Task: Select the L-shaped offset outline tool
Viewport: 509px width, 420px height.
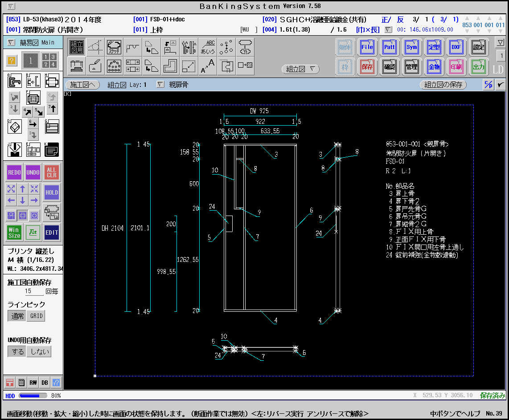Action: (170, 66)
